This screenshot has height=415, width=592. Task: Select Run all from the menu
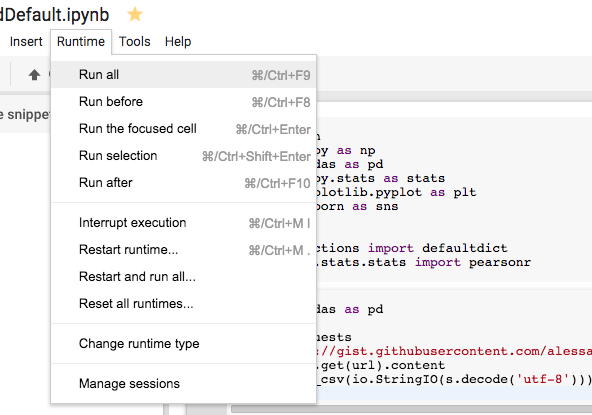coord(183,75)
